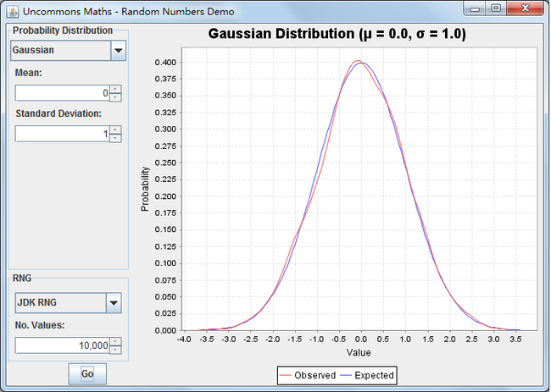This screenshot has width=551, height=392.
Task: Click the peak of the curve in the chart
Action: 358,61
